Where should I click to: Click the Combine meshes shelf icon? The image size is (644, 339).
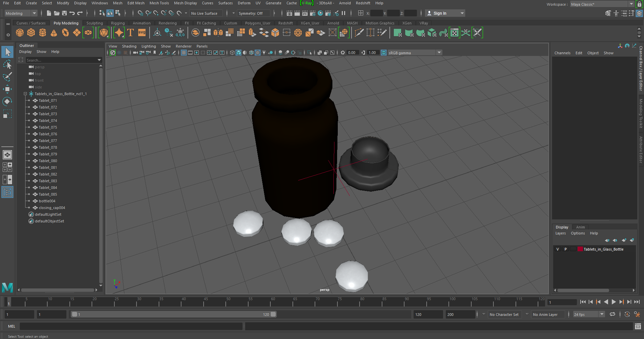click(196, 32)
